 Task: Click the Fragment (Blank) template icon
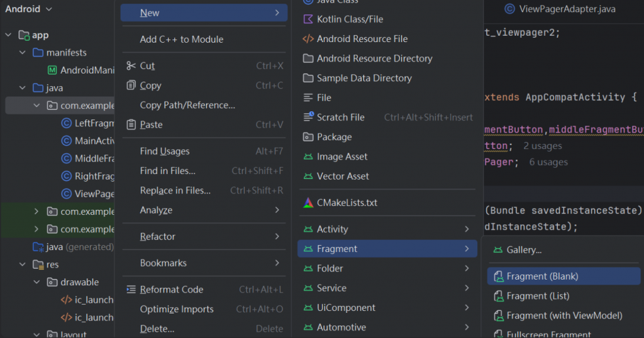[x=498, y=276]
